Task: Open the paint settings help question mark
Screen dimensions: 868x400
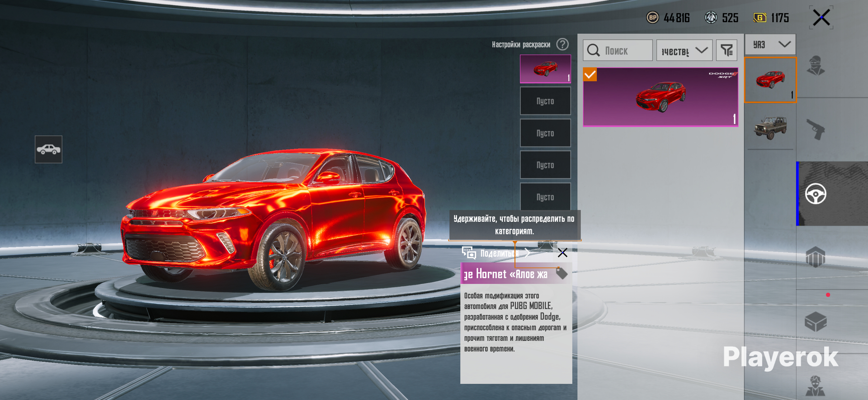Action: coord(562,44)
